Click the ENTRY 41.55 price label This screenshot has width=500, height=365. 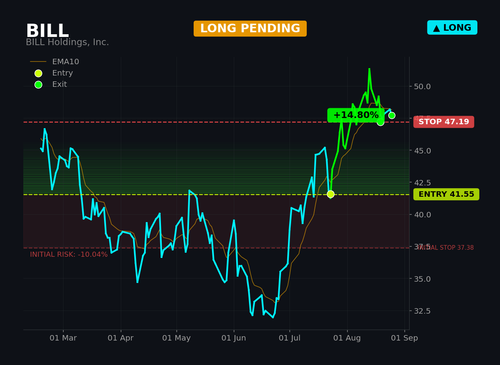[446, 194]
